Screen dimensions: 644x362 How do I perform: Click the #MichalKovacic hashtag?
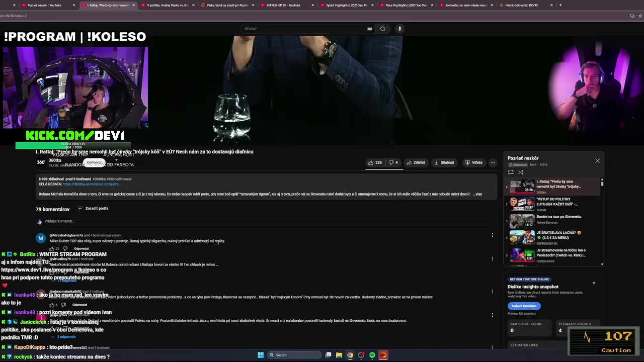pos(119,179)
